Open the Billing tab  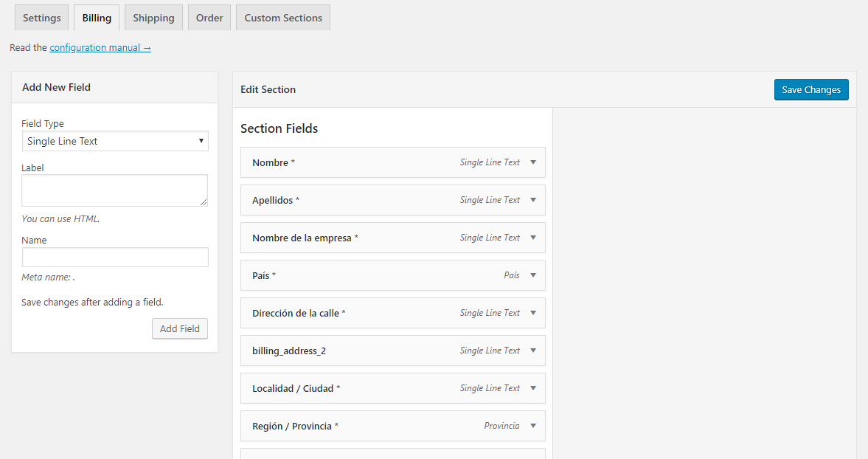tap(97, 18)
